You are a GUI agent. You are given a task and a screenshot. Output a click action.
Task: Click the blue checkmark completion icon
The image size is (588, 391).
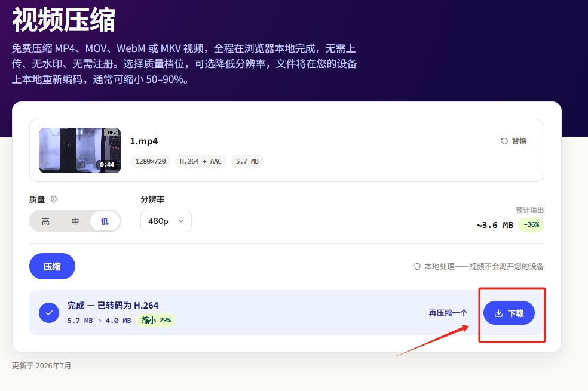pyautogui.click(x=49, y=313)
